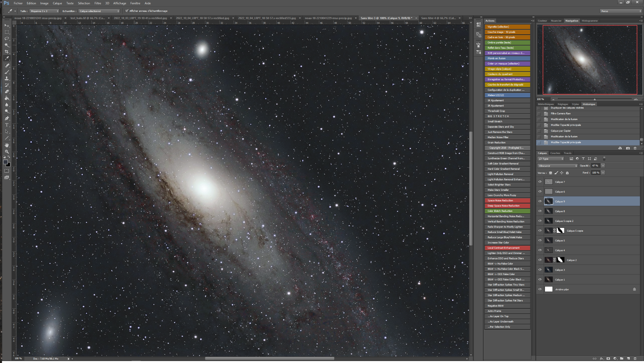Open the Actions panel options menu
The image size is (644, 363).
(x=532, y=21)
